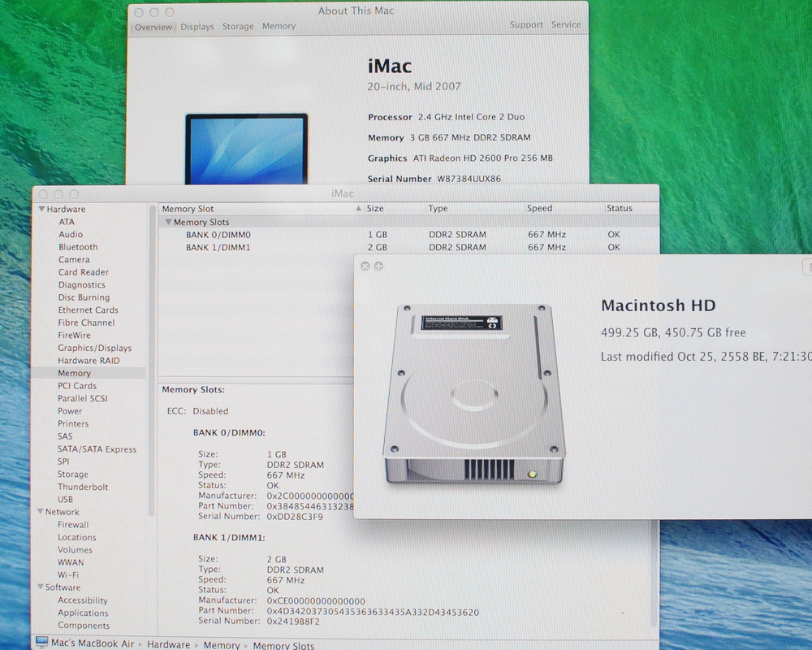
Task: Open the Storage tab in About This Mac
Action: pyautogui.click(x=238, y=27)
